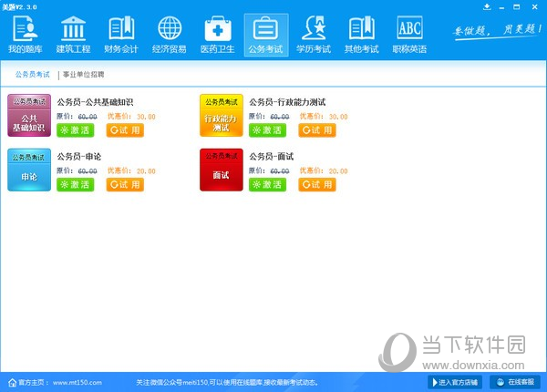547x392 pixels.
Task: Open 在线客服 online support
Action: 515,382
